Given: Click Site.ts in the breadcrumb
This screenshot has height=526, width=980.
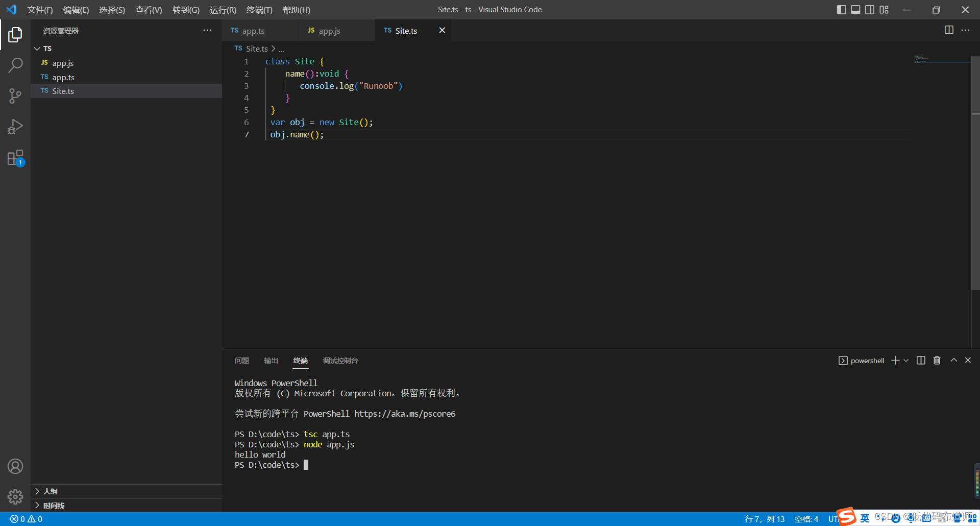Looking at the screenshot, I should 257,49.
